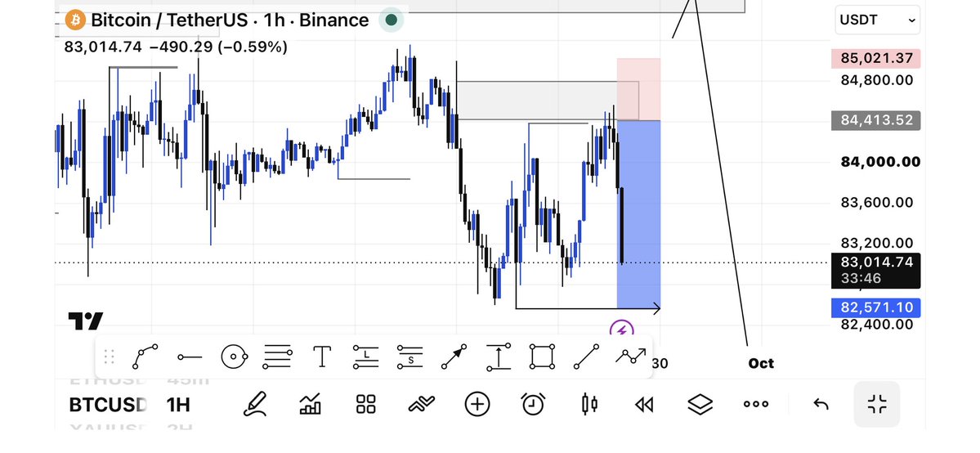The height and width of the screenshot is (453, 980).
Task: Start bar replay rewind button
Action: (644, 405)
